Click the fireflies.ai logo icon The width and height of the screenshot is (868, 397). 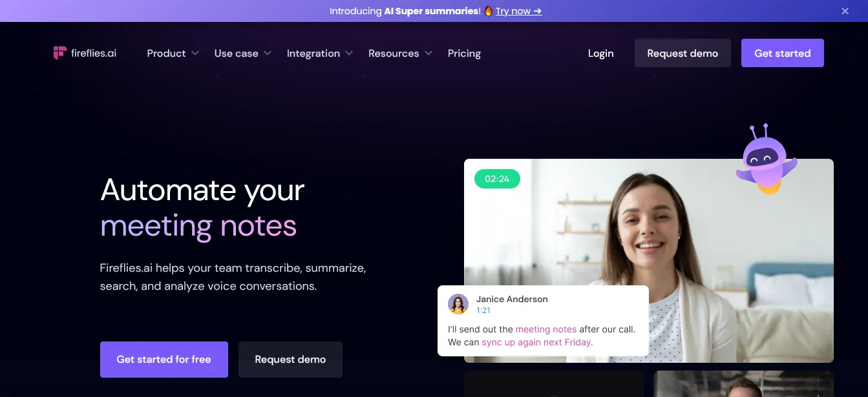point(60,54)
